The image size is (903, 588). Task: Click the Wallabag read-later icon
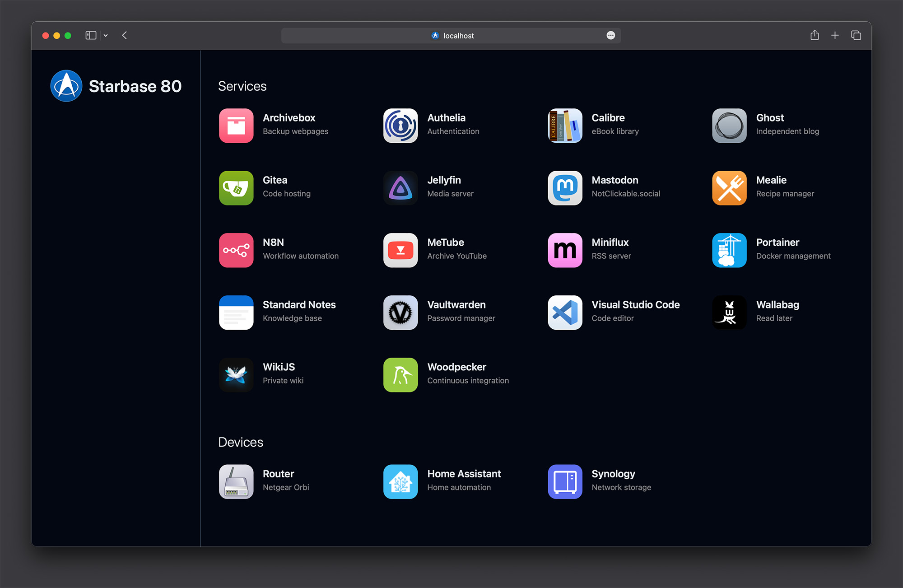(729, 313)
